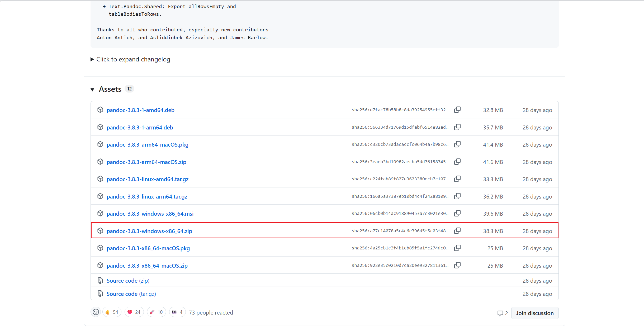Click the 41.6 MB file size

coord(493,162)
